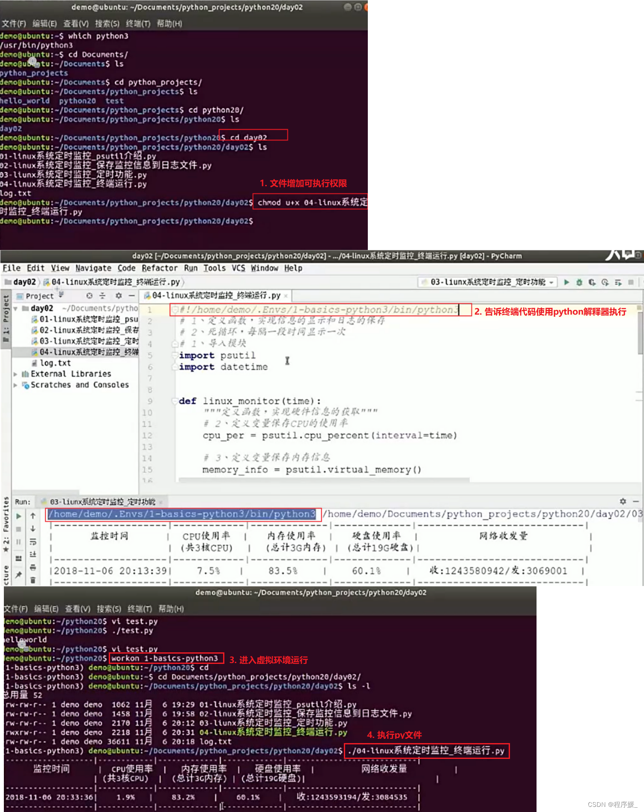This screenshot has width=644, height=812.
Task: Toggle pin tab in Run panel
Action: click(x=18, y=575)
